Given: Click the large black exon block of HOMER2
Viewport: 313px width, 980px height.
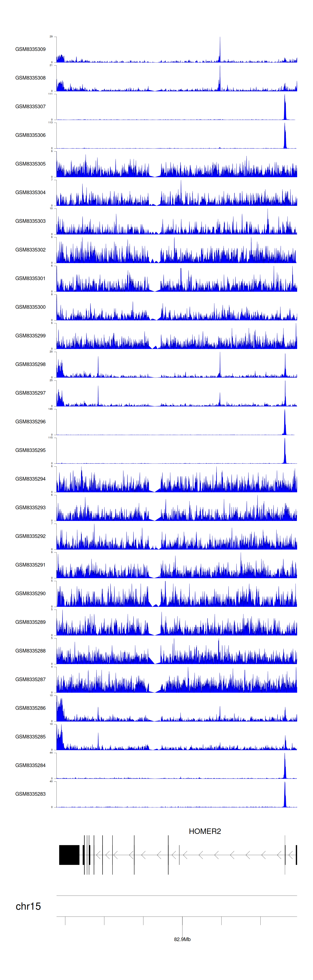Looking at the screenshot, I should point(69,855).
